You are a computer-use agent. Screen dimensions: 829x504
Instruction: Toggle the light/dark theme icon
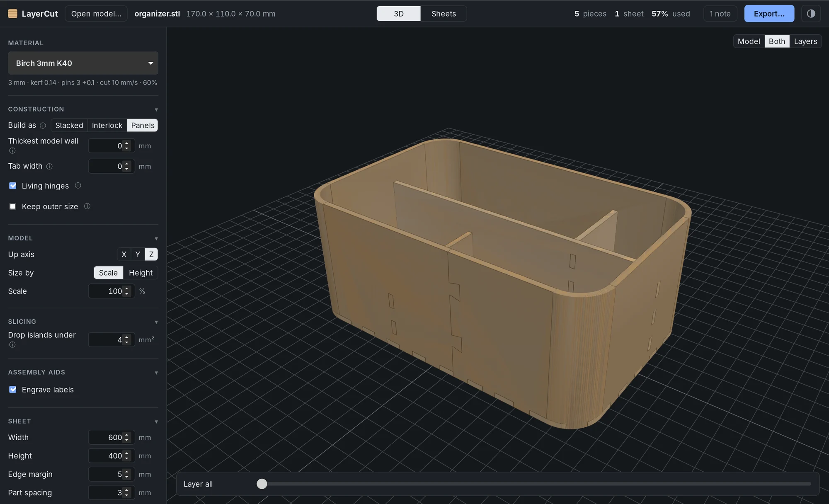click(x=811, y=14)
